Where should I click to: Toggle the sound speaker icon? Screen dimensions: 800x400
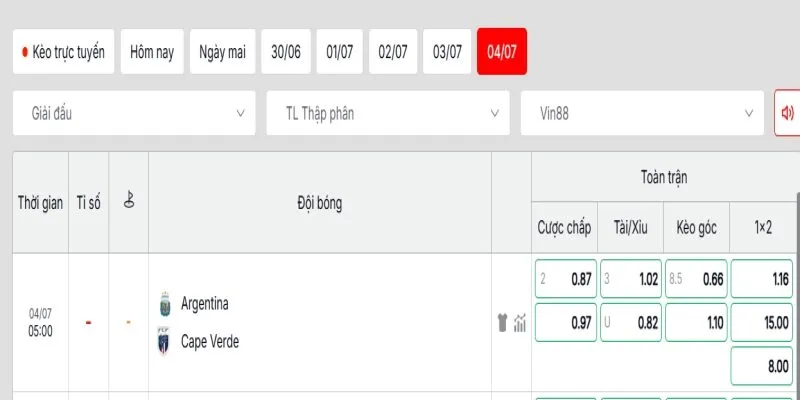point(788,113)
